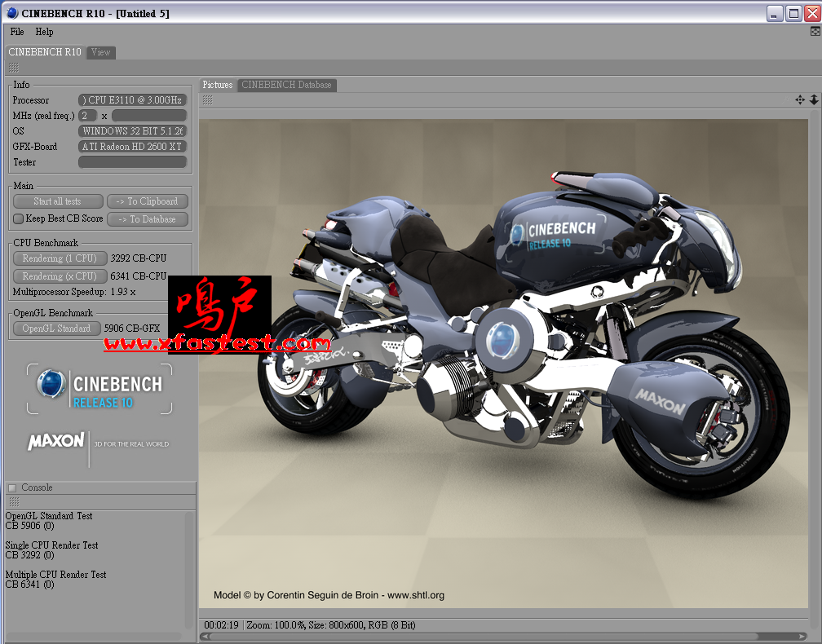The height and width of the screenshot is (644, 822).
Task: Select the Pictures tab
Action: click(x=218, y=85)
